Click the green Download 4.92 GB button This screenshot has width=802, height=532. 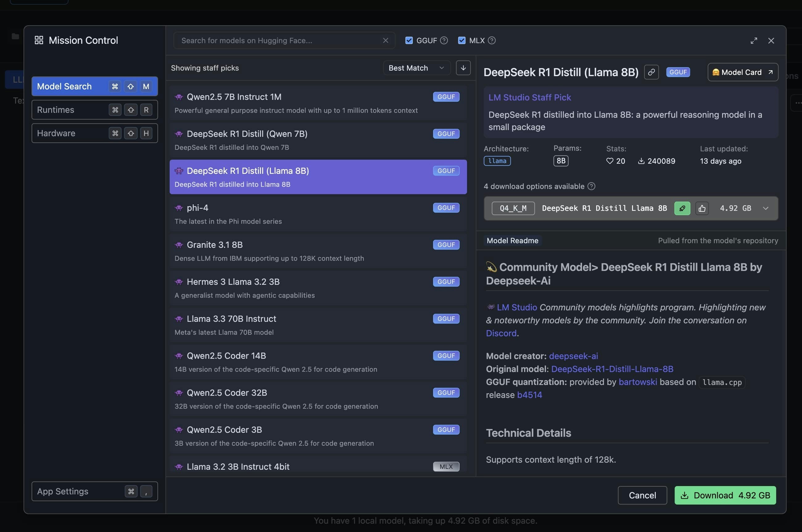(725, 495)
